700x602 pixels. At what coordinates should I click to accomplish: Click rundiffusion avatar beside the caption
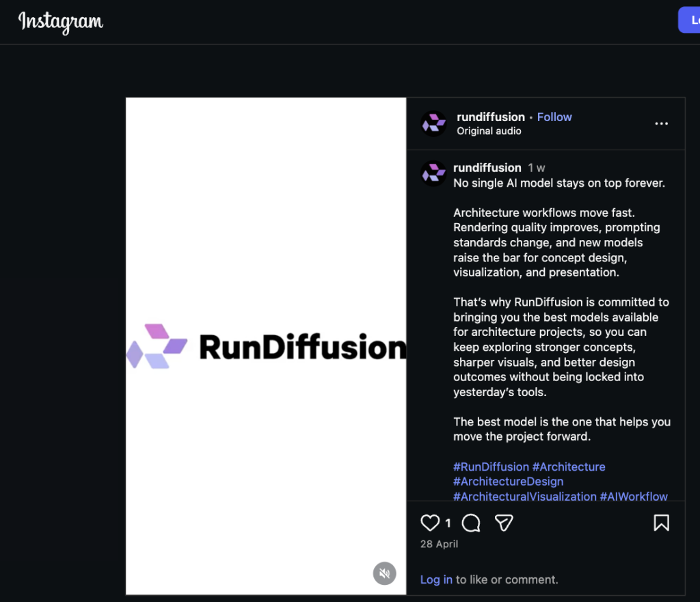pos(433,173)
